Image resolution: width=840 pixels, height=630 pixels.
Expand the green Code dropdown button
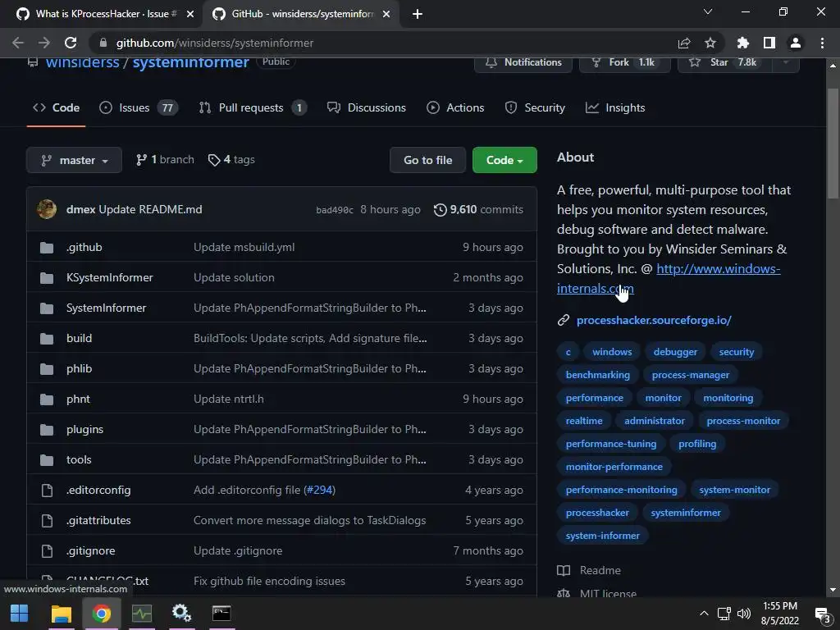pos(504,160)
